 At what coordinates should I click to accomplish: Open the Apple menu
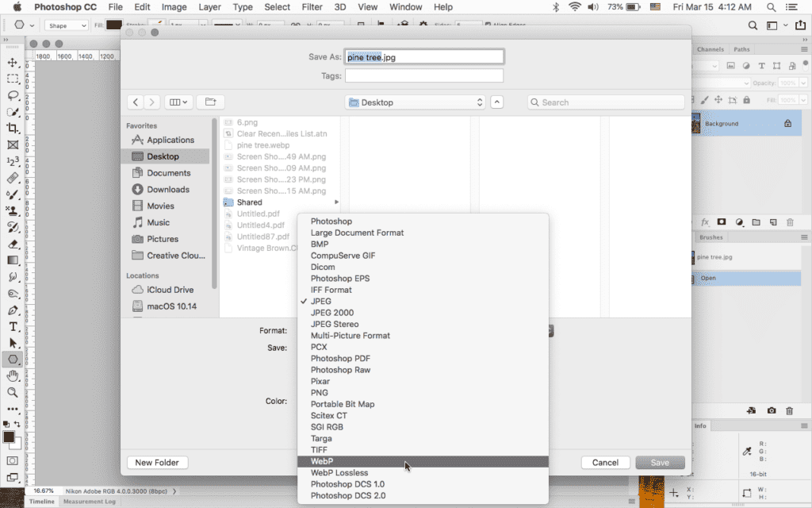pos(17,7)
